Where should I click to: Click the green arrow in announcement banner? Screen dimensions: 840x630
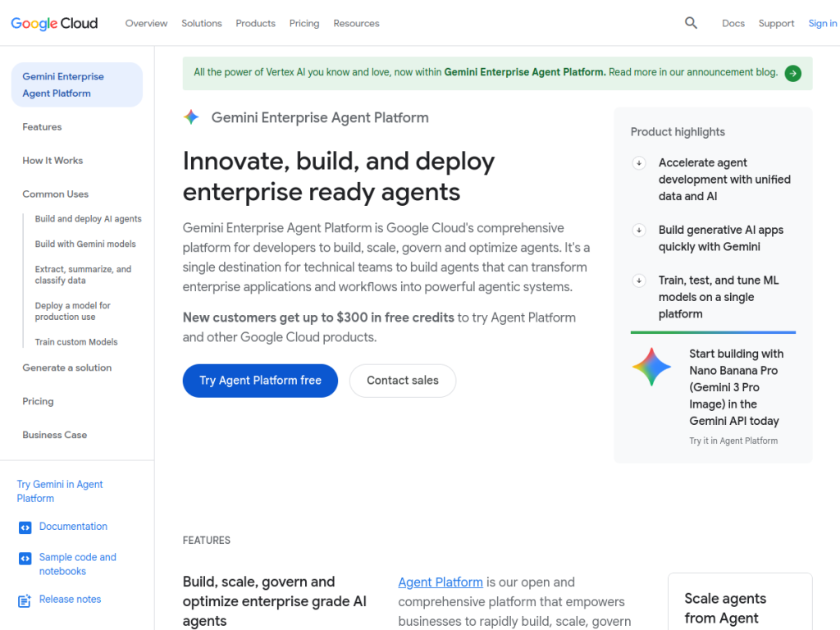(x=793, y=73)
